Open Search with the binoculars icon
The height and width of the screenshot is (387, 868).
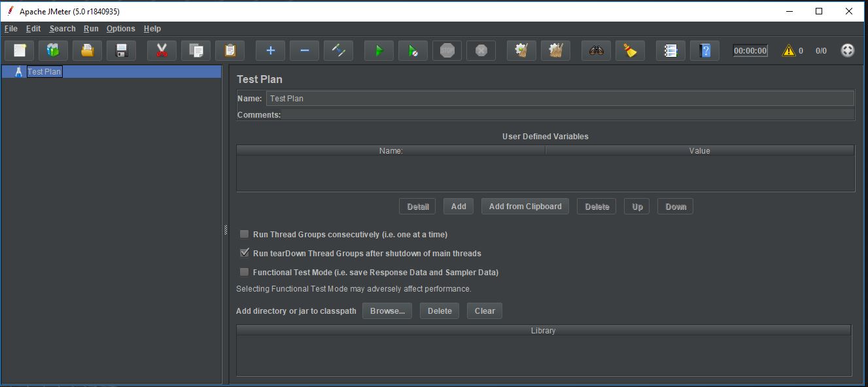point(597,50)
